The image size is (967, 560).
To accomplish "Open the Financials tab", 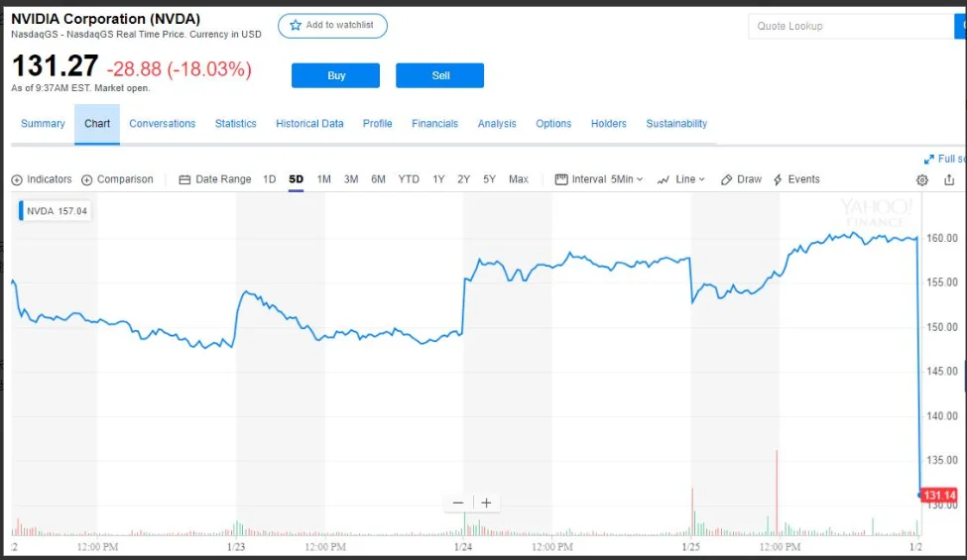I will (x=434, y=124).
